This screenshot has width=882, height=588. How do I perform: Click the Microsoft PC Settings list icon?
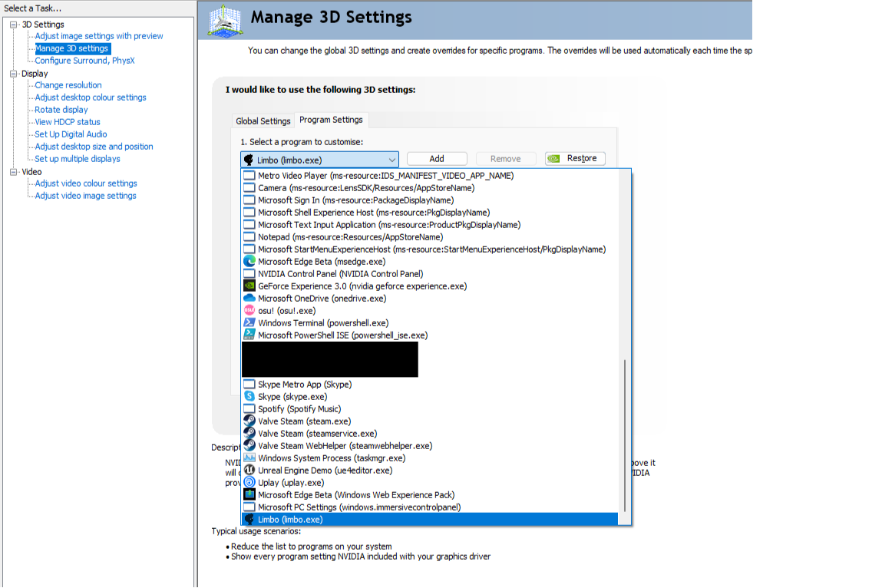249,507
